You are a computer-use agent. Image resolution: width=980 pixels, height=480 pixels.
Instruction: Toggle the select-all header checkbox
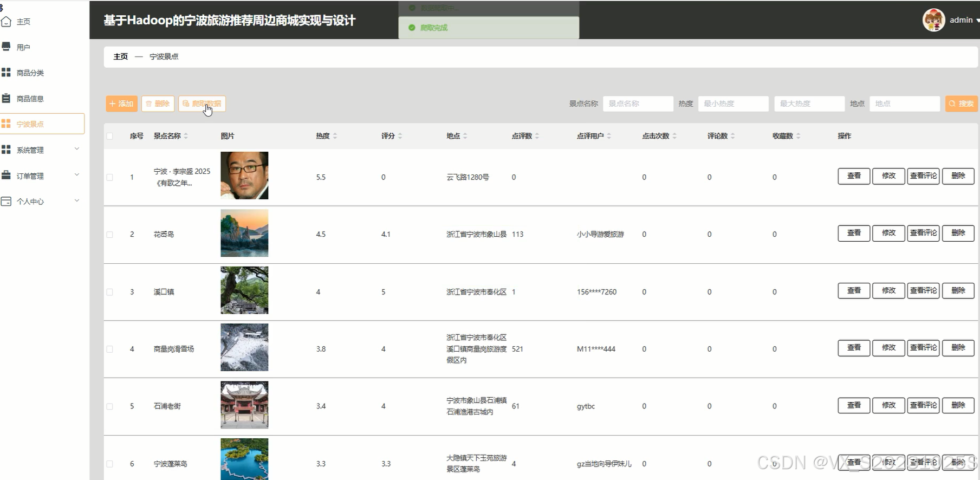[110, 136]
